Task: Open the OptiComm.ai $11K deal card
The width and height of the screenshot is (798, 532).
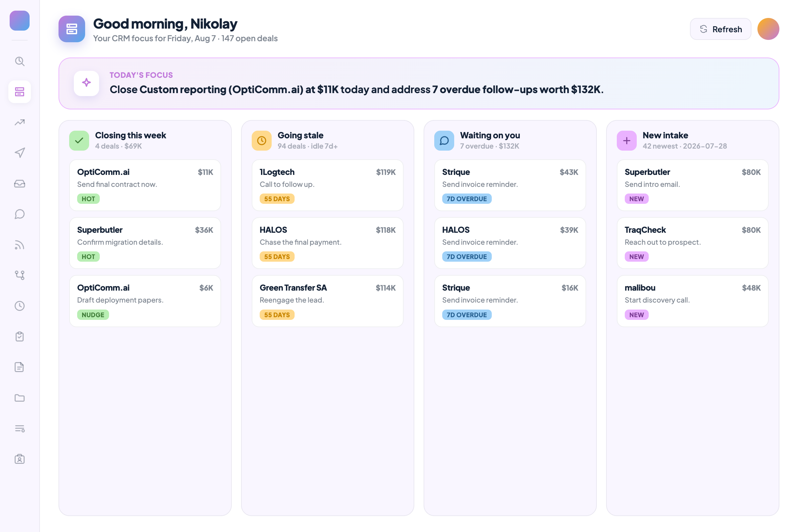Action: [145, 185]
